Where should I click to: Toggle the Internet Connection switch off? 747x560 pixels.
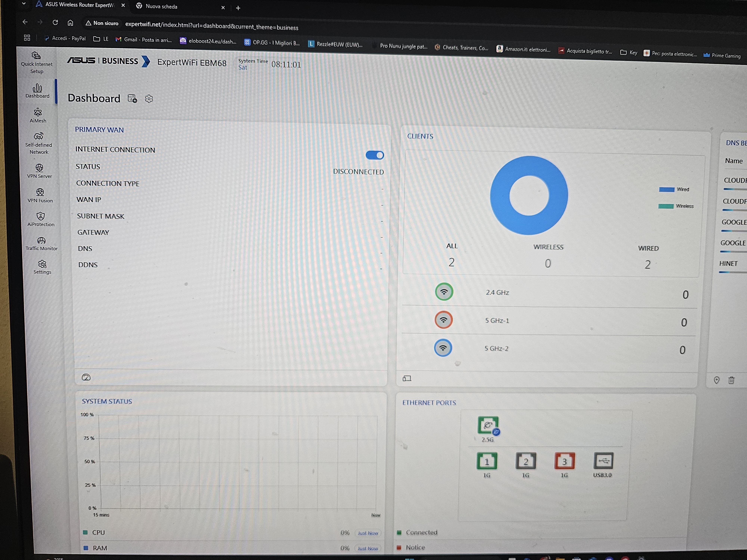[374, 155]
